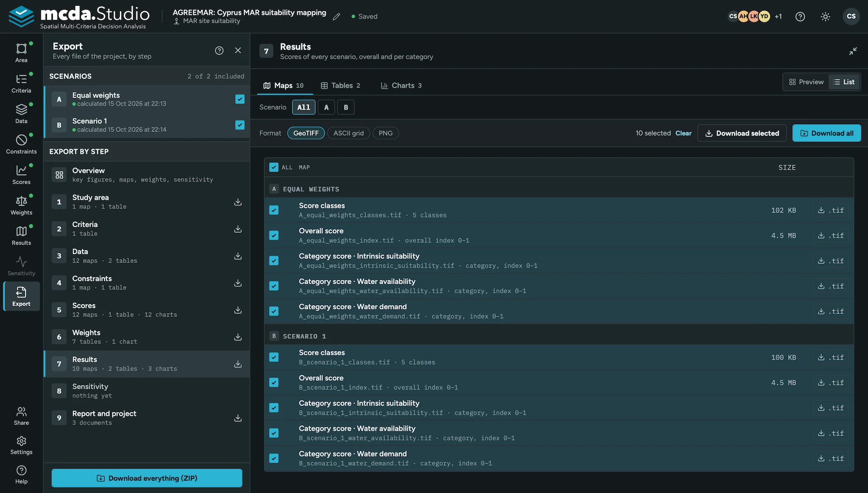Open Export panel help icon
The height and width of the screenshot is (493, 868).
pyautogui.click(x=219, y=50)
